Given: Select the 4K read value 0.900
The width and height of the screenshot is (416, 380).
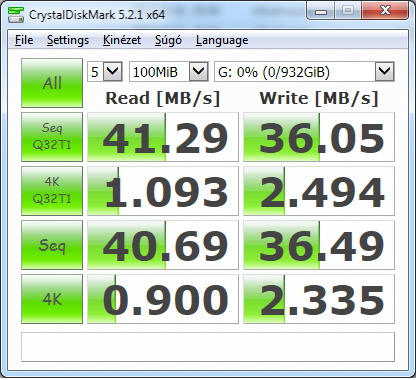Looking at the screenshot, I should [x=163, y=299].
